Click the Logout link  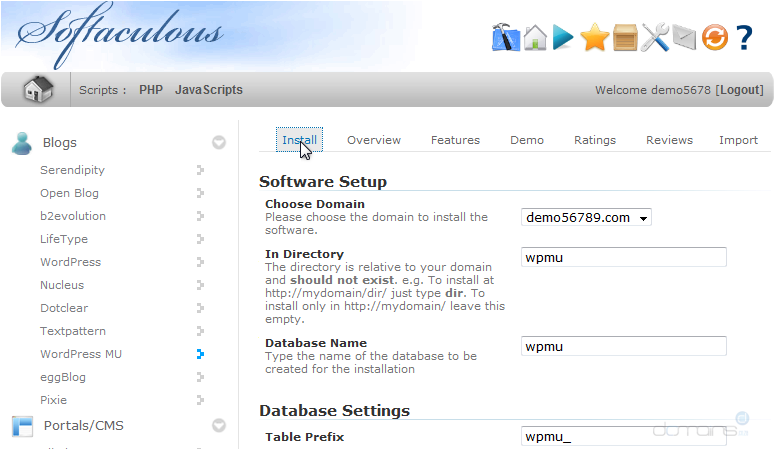(740, 90)
